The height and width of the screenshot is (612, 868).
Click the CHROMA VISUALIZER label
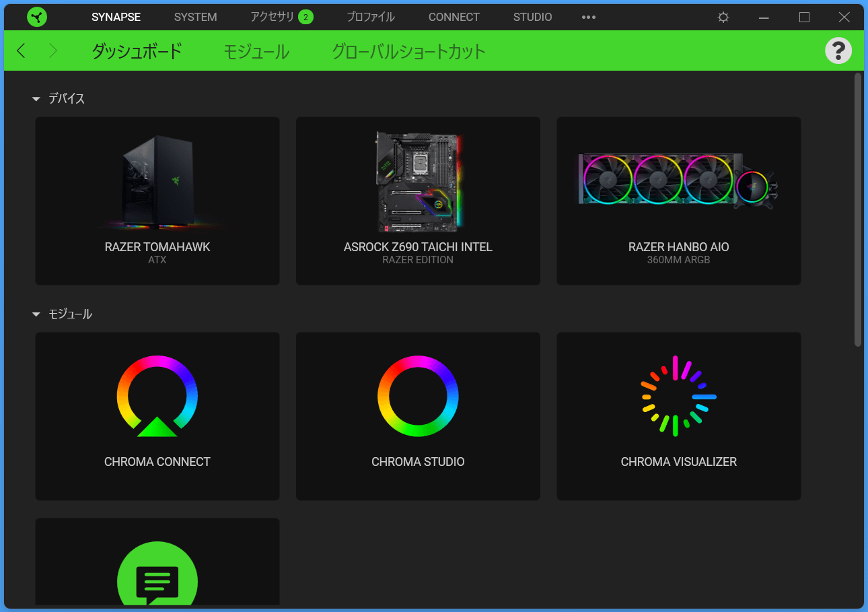pos(678,462)
